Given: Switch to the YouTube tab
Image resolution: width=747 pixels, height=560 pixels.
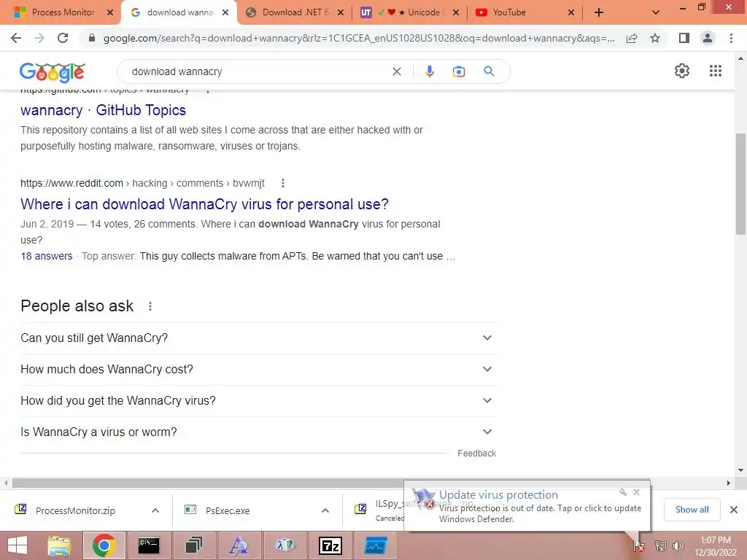Looking at the screenshot, I should point(509,12).
